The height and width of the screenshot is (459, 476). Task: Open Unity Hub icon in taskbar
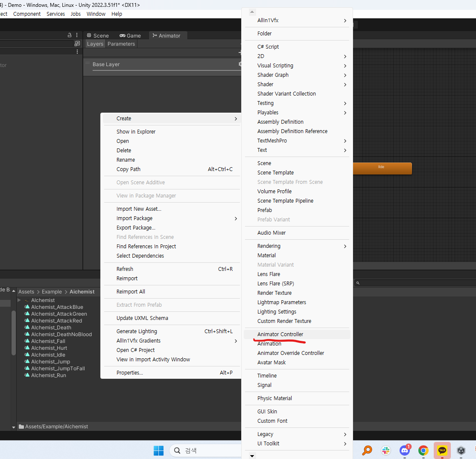click(461, 450)
